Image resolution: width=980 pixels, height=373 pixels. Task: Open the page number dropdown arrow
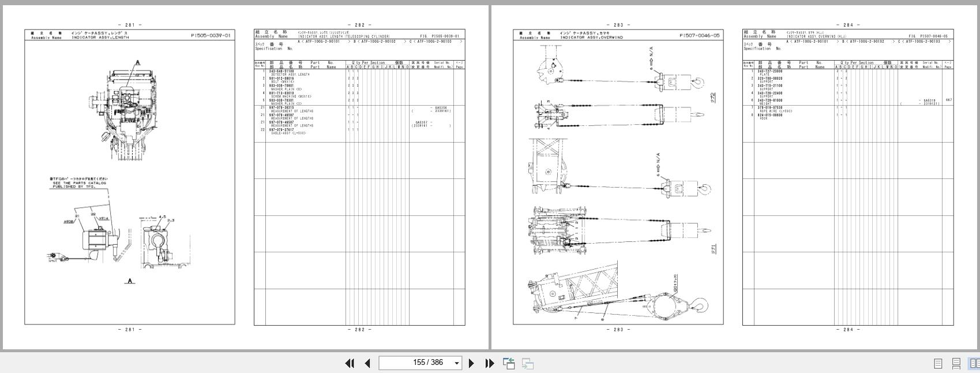[457, 363]
